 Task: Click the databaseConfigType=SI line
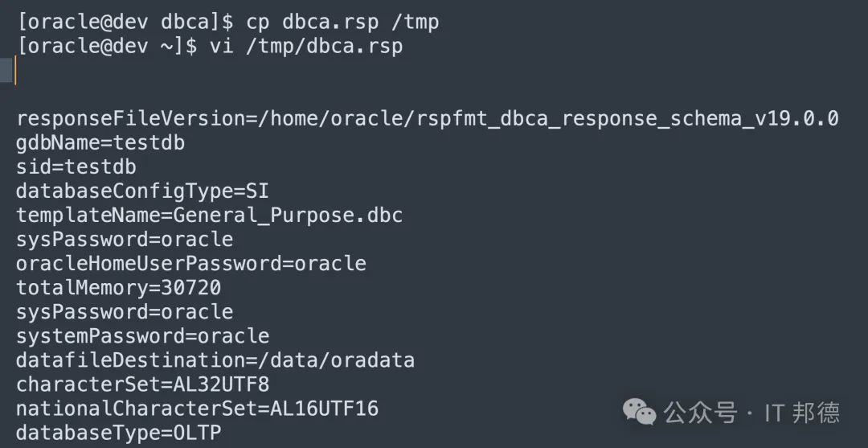pyautogui.click(x=142, y=191)
